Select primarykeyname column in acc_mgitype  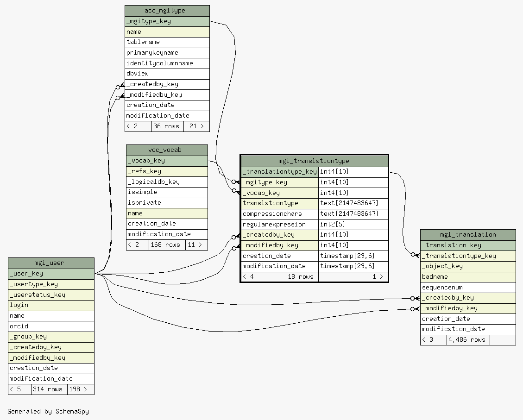click(x=167, y=53)
